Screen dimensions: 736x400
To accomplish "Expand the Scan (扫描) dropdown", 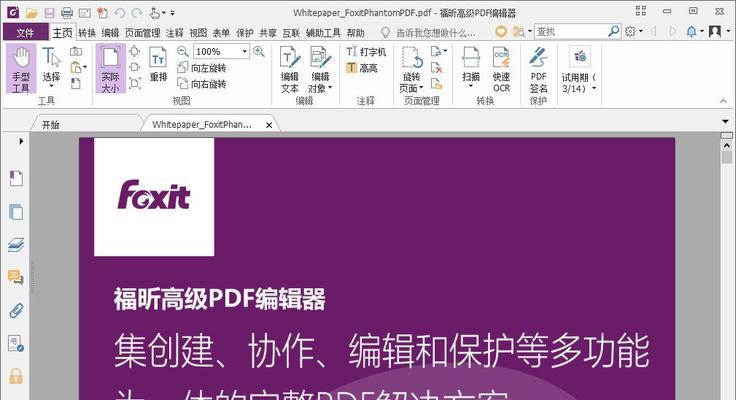I will tap(471, 86).
